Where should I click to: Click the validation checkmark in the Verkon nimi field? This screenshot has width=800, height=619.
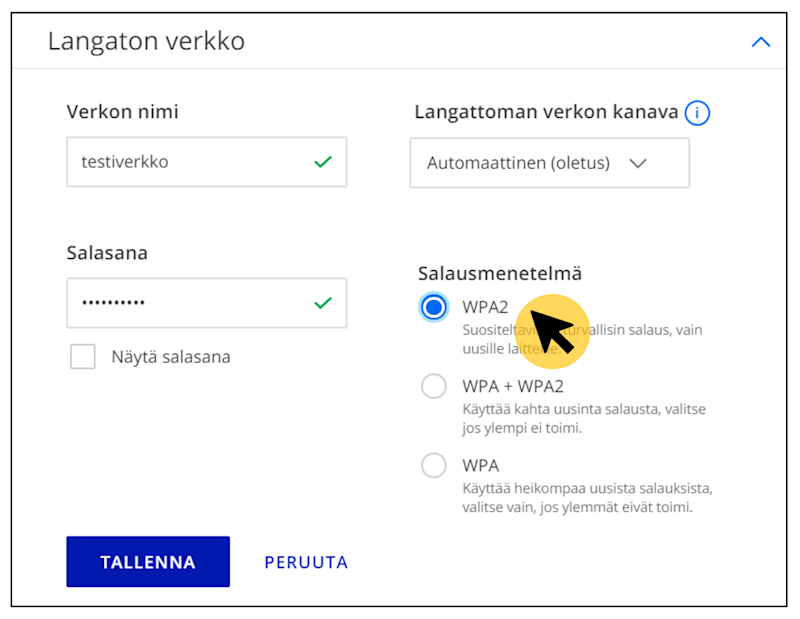[322, 161]
